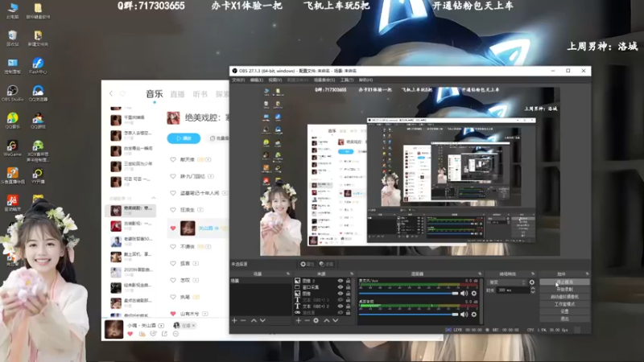Viewport: 644px width, 362px height.
Task: Click Start Recording button in OBS controls
Action: tap(564, 290)
